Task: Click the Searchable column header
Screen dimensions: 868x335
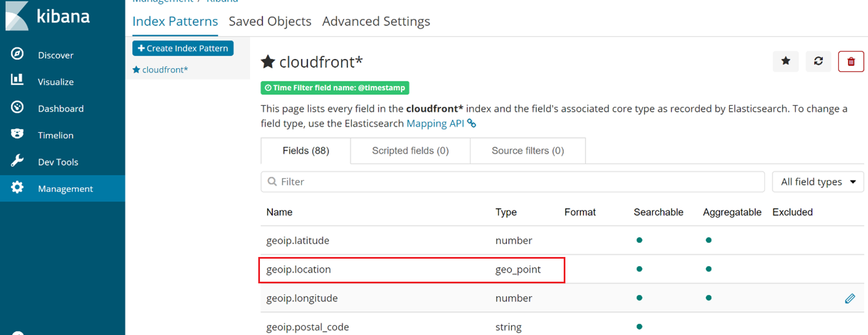Action: click(659, 212)
